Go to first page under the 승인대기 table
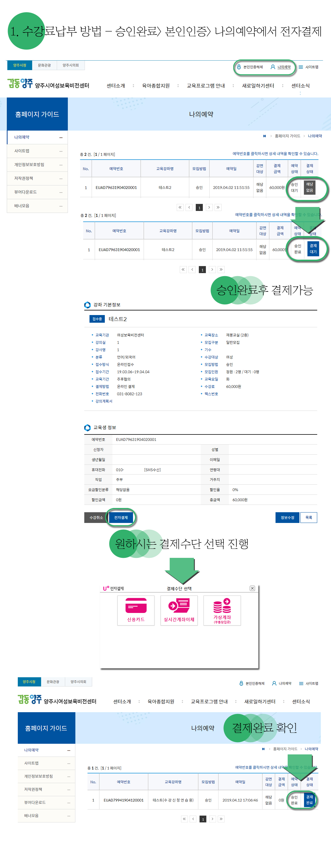This screenshot has height=868, width=331. click(x=180, y=207)
